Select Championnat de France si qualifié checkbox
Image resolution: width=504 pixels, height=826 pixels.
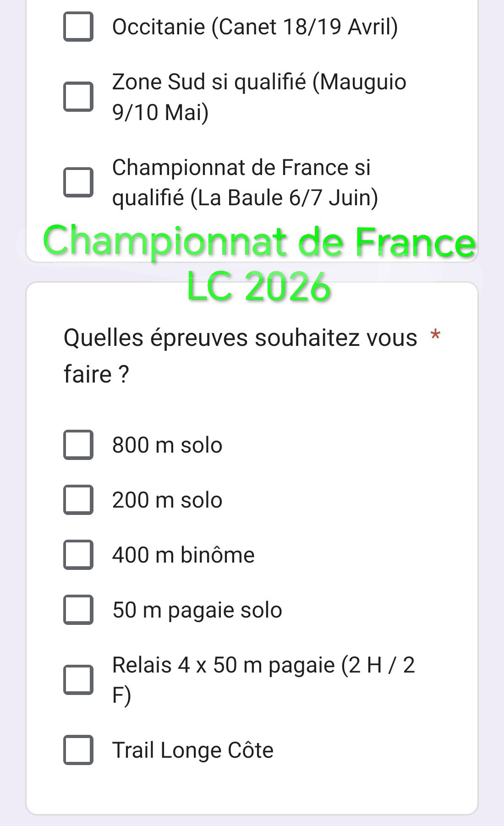click(x=78, y=182)
